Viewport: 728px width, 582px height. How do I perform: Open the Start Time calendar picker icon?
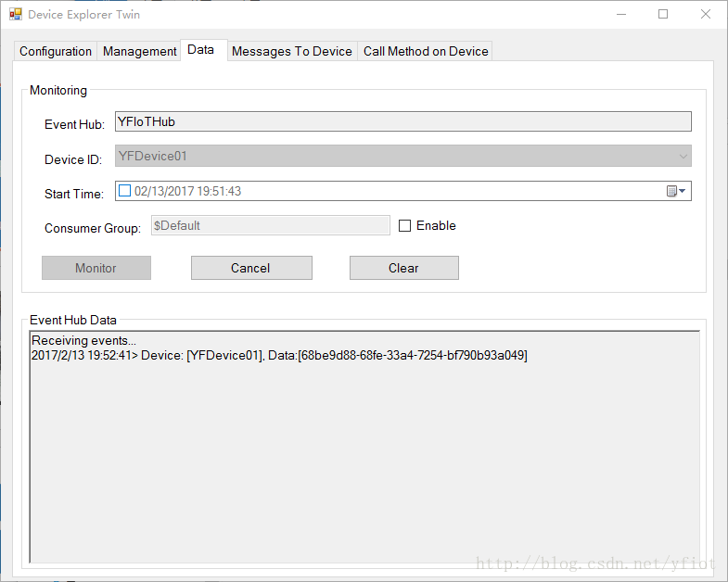(676, 191)
